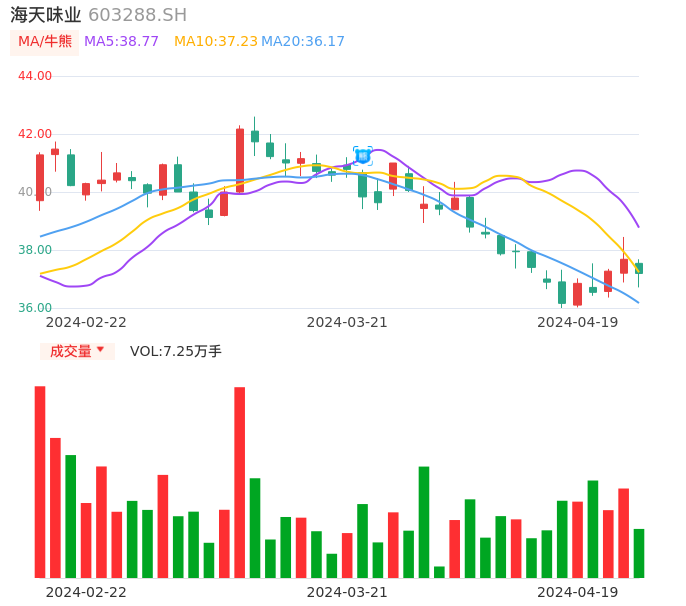This screenshot has height=606, width=686.
Task: Click the blue marker icon on the chart
Action: [363, 156]
